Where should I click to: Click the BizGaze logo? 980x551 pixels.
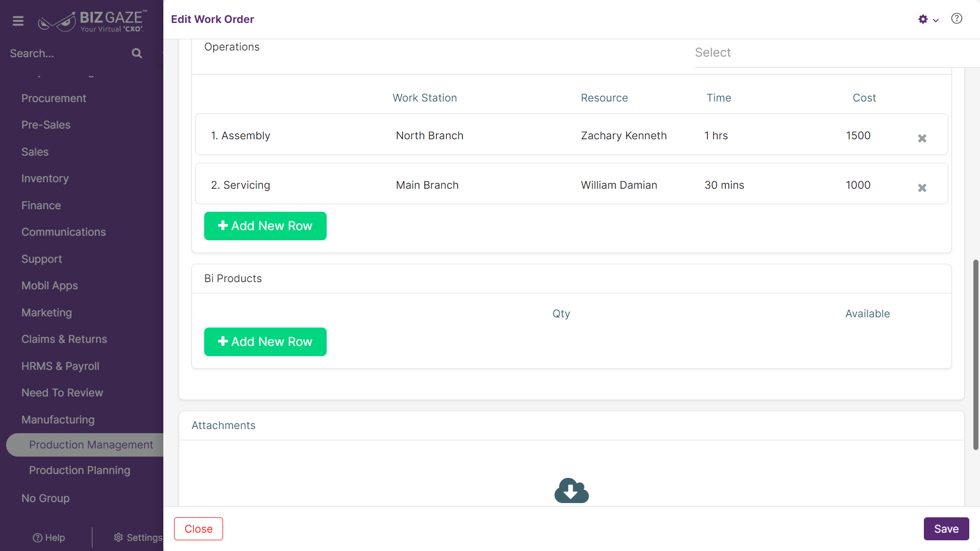click(x=92, y=21)
